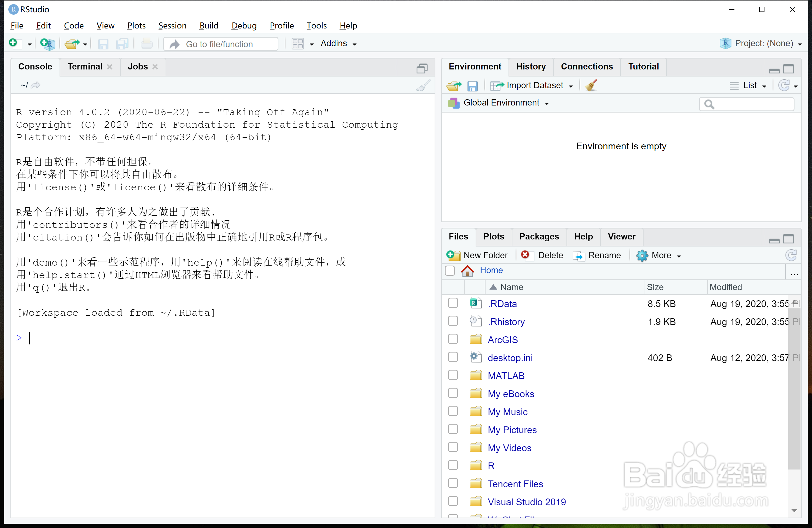Click the Rename button
The width and height of the screenshot is (812, 528).
[597, 255]
